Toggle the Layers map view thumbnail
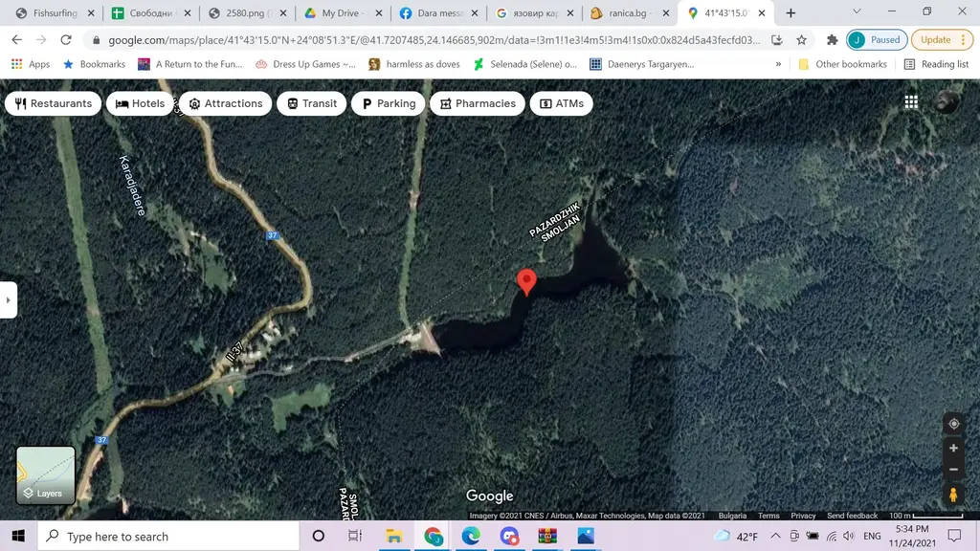980x551 pixels. [x=45, y=475]
